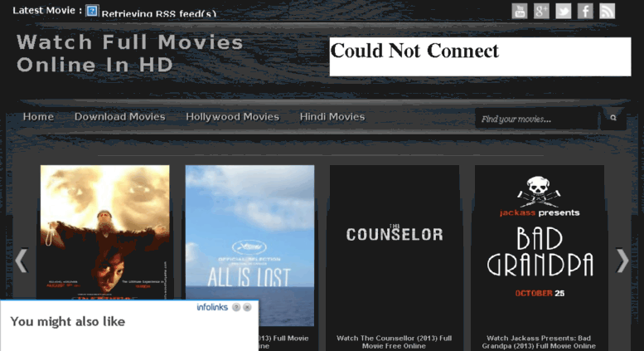Image resolution: width=644 pixels, height=351 pixels.
Task: Click the 'Find your movies...' search field
Action: click(537, 119)
